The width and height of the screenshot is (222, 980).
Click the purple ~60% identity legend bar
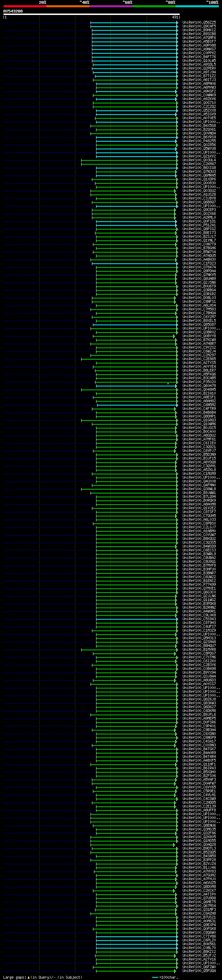[x=111, y=6]
